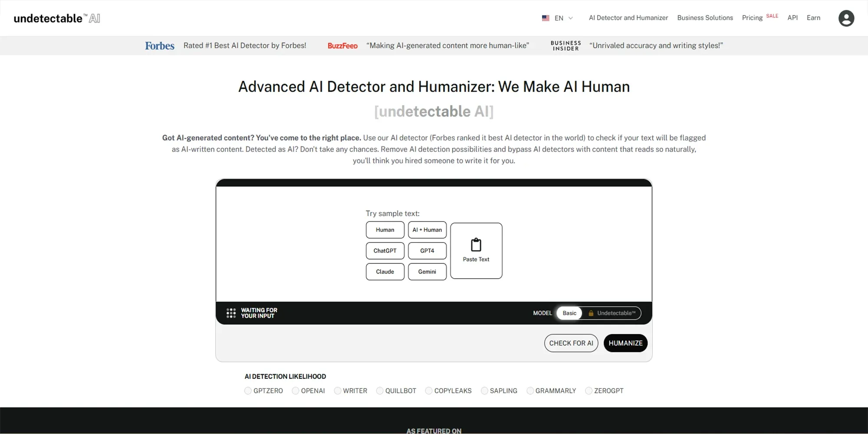The image size is (868, 434).
Task: Go to the Pricing page
Action: pyautogui.click(x=752, y=18)
